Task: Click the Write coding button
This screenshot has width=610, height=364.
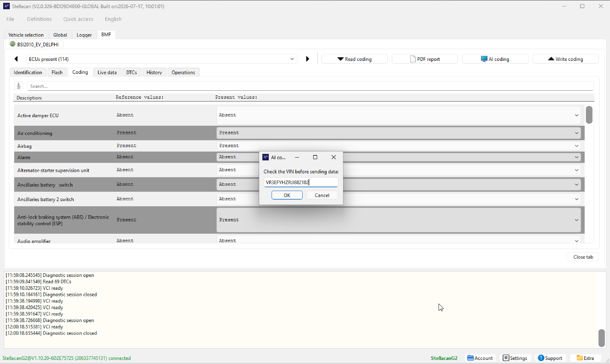Action: tap(566, 59)
